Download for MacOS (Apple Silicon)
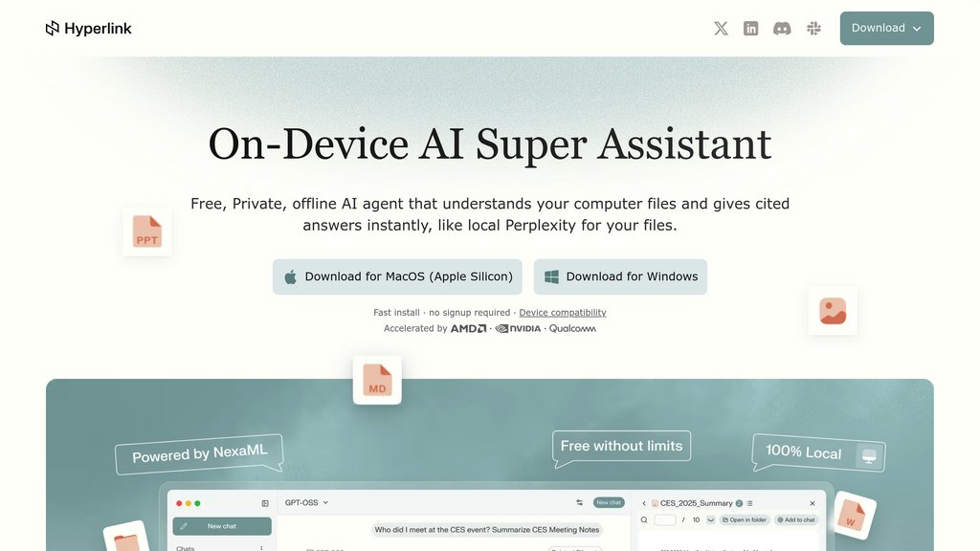Viewport: 980px width, 551px height. [x=397, y=276]
